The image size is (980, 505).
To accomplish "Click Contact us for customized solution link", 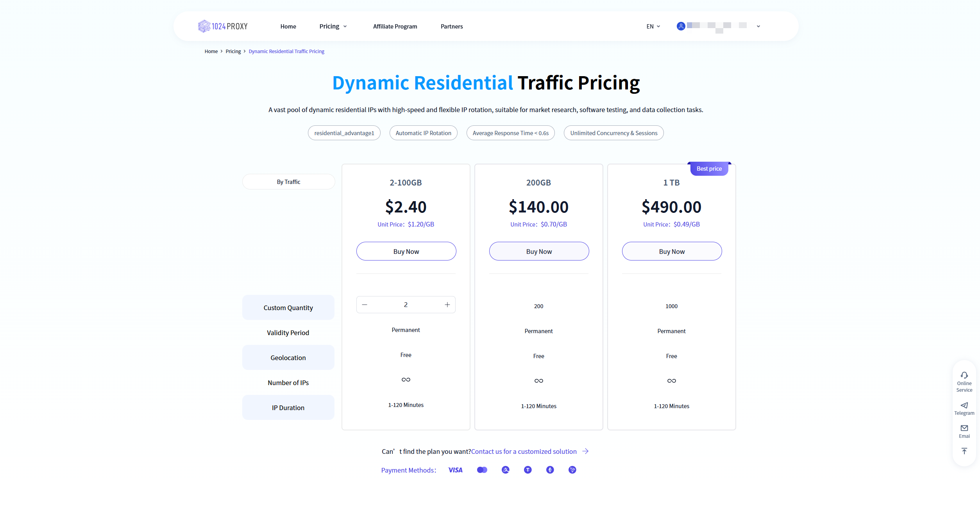I will coord(524,451).
